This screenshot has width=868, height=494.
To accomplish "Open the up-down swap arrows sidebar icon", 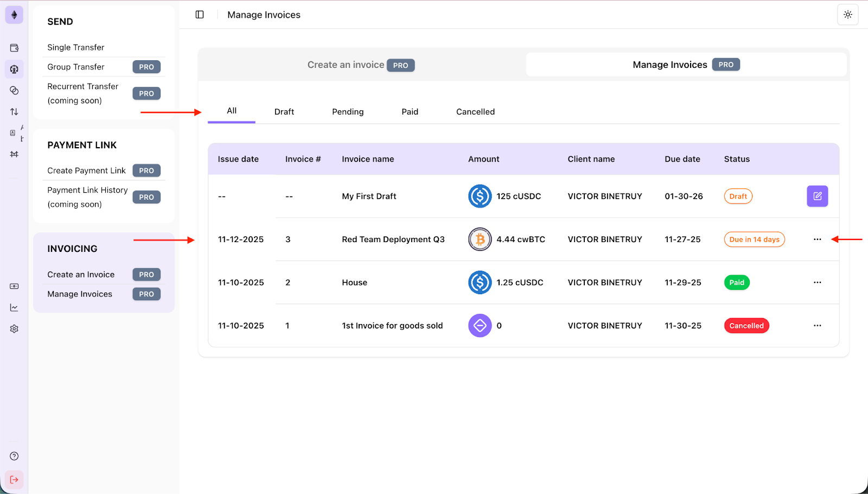I will 14,112.
